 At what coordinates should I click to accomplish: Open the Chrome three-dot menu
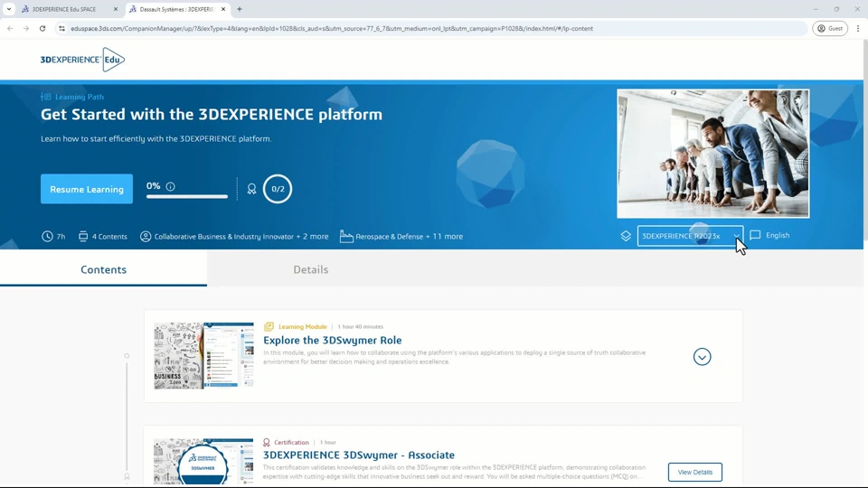tap(857, 28)
